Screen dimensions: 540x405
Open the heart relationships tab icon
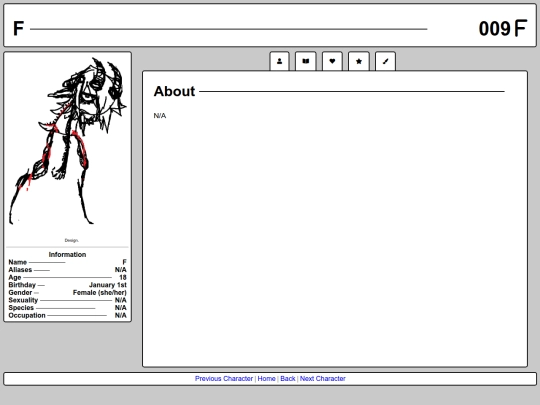332,61
